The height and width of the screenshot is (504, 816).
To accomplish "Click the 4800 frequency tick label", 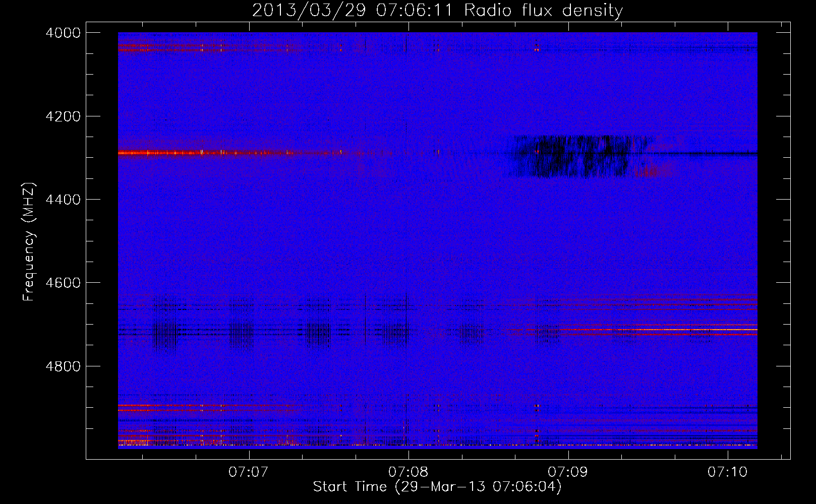I will (x=63, y=366).
